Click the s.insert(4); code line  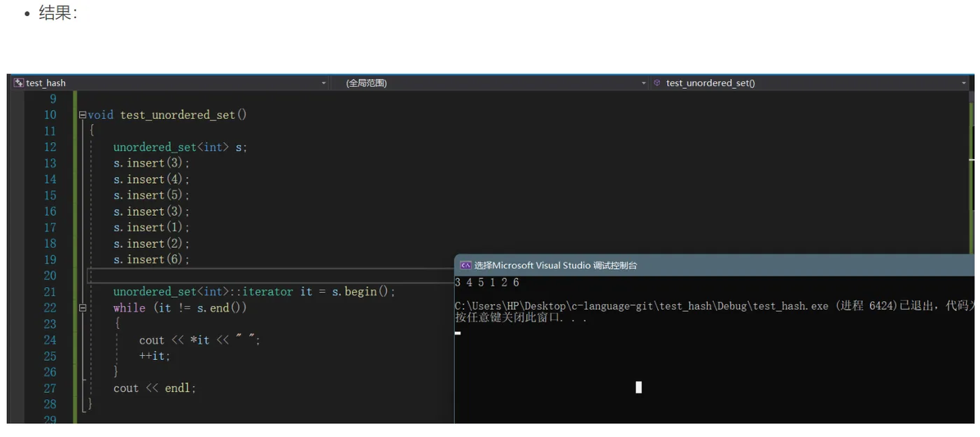pos(151,179)
